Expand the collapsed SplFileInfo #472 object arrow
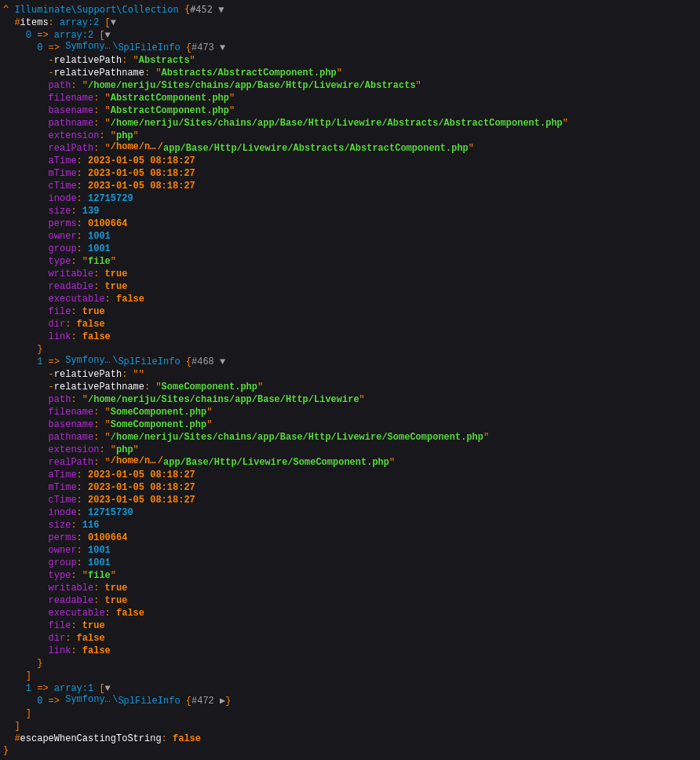Image resolution: width=700 pixels, height=760 pixels. coord(222,701)
